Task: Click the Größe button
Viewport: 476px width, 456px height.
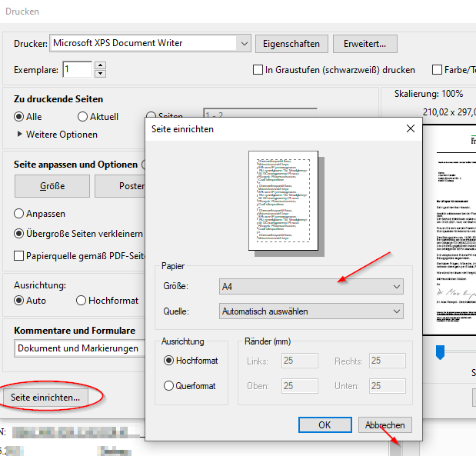Action: (52, 186)
